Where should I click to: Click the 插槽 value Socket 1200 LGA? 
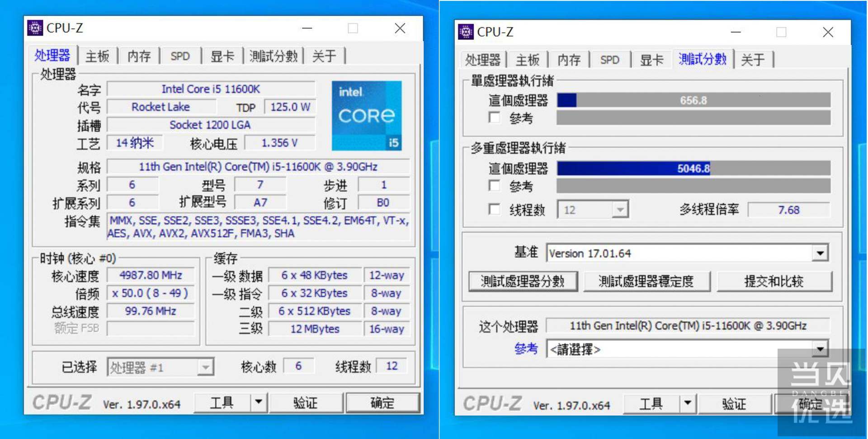[211, 125]
